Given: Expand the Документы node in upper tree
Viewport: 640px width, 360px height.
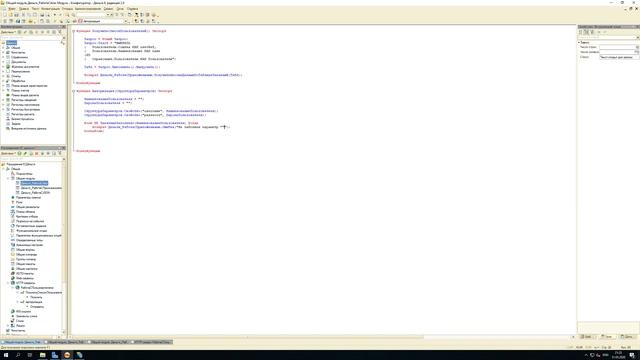Looking at the screenshot, I should click(x=3, y=62).
